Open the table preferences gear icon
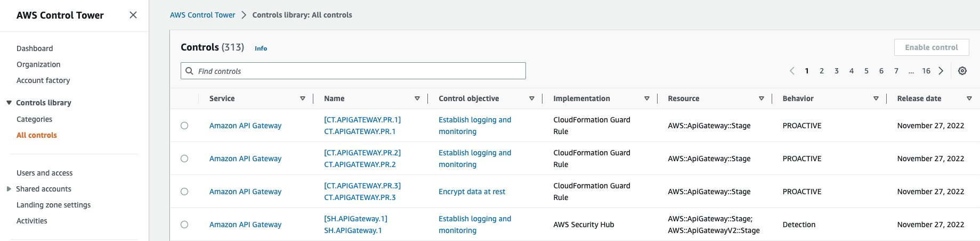 pyautogui.click(x=962, y=71)
